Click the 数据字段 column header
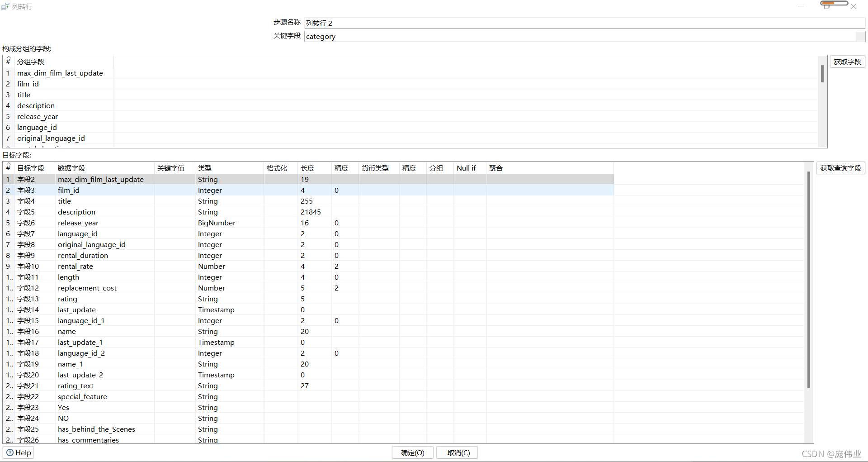 pos(104,168)
